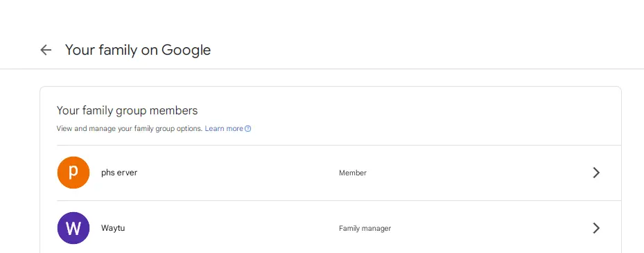
Task: Open the phs erver member row
Action: (x=339, y=173)
